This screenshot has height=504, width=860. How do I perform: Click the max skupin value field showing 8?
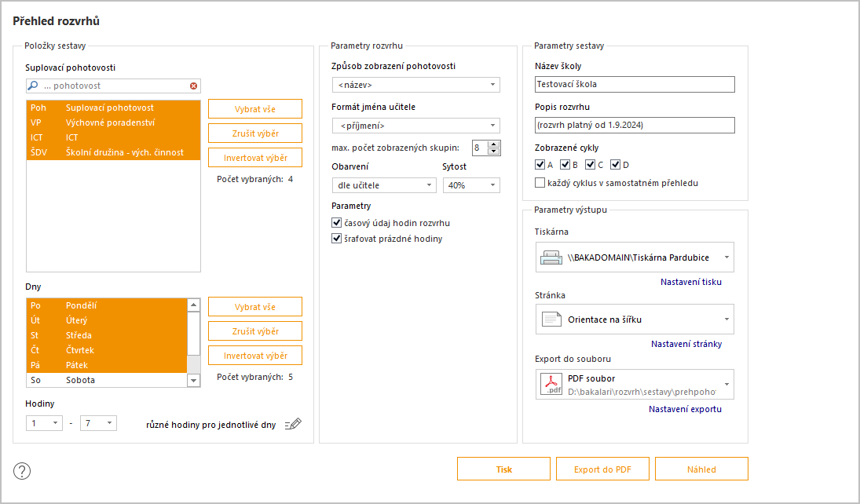pos(479,148)
